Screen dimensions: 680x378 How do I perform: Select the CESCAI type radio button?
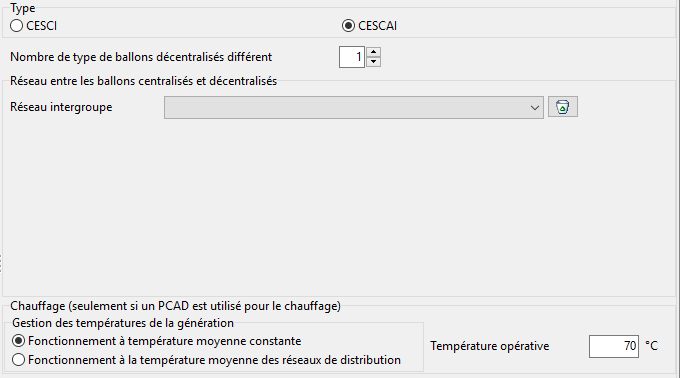tap(348, 26)
